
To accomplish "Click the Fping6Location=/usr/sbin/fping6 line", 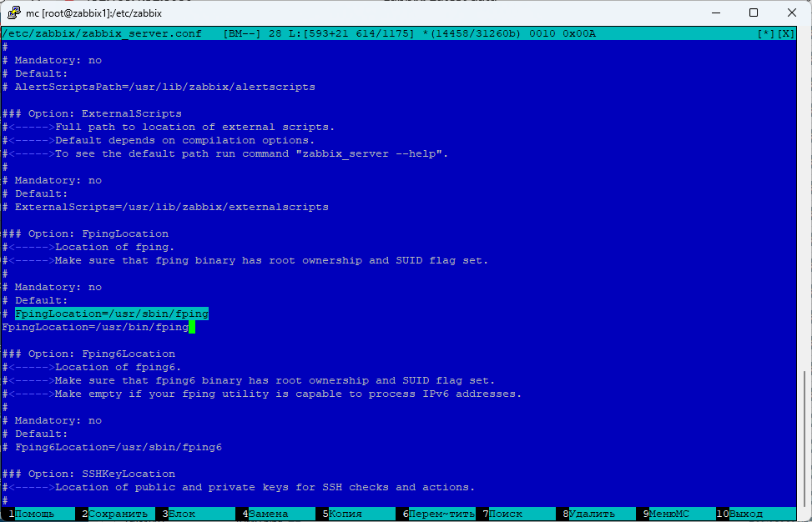I will tap(112, 447).
